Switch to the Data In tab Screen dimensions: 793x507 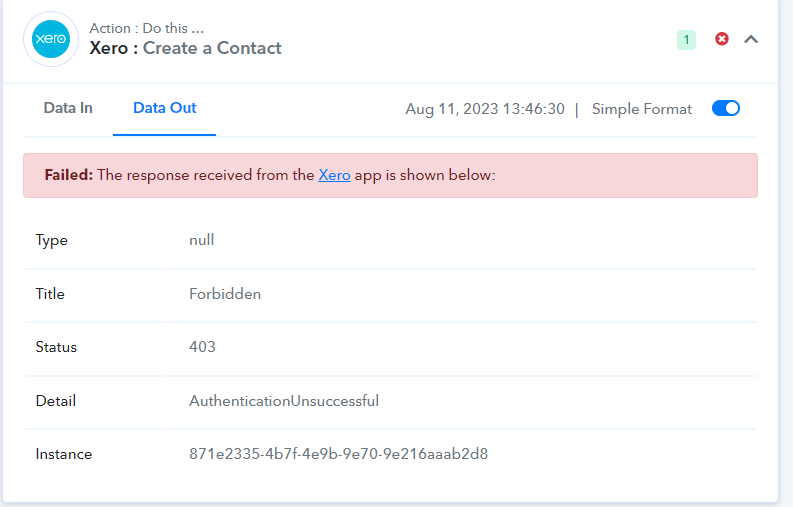68,108
